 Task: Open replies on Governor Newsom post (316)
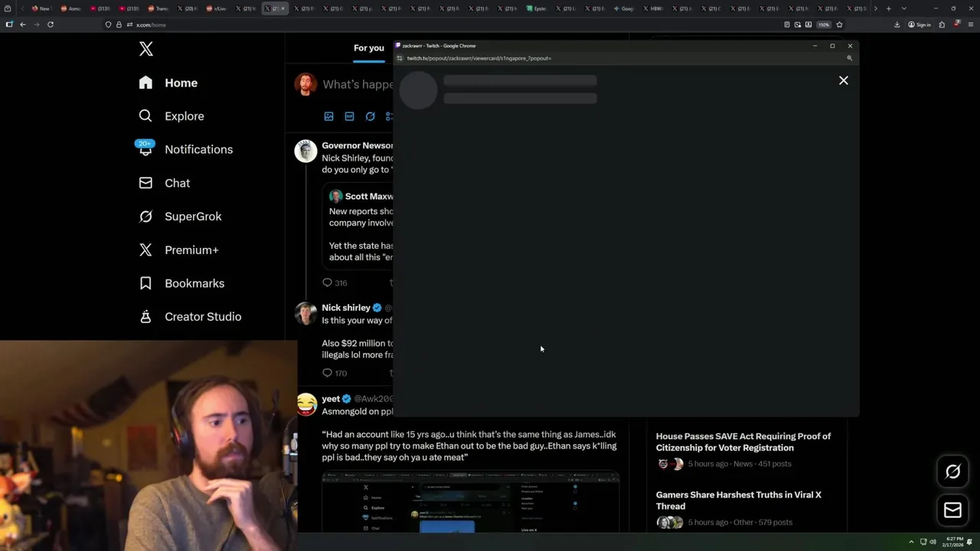[335, 282]
